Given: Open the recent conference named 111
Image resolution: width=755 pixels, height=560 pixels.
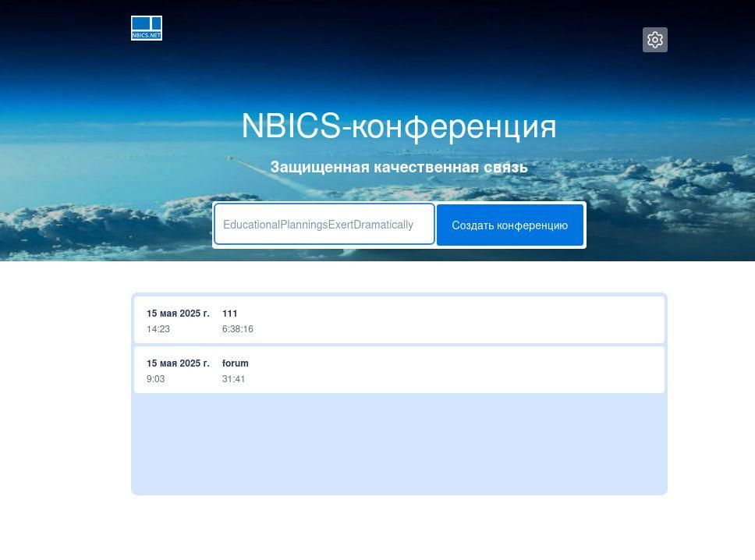Looking at the screenshot, I should coord(229,314).
